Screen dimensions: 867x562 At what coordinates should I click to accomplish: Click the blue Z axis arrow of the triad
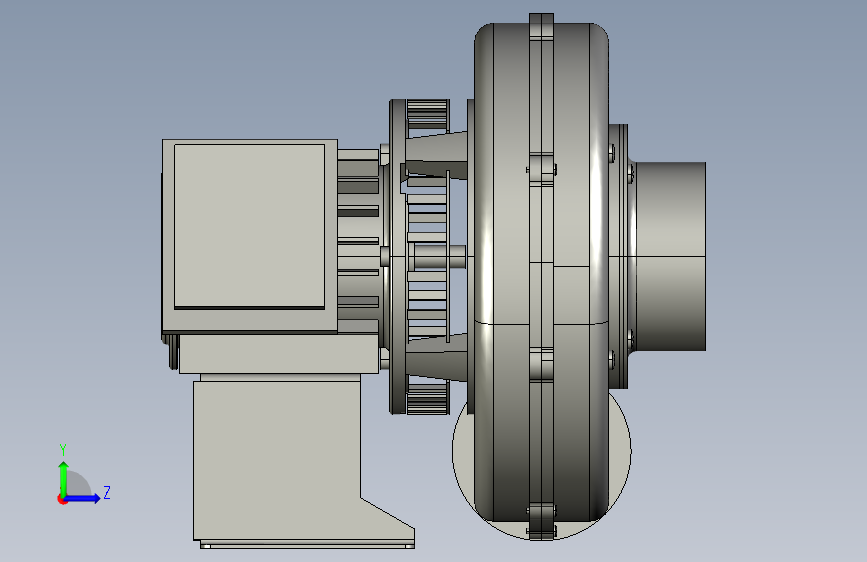(x=83, y=498)
